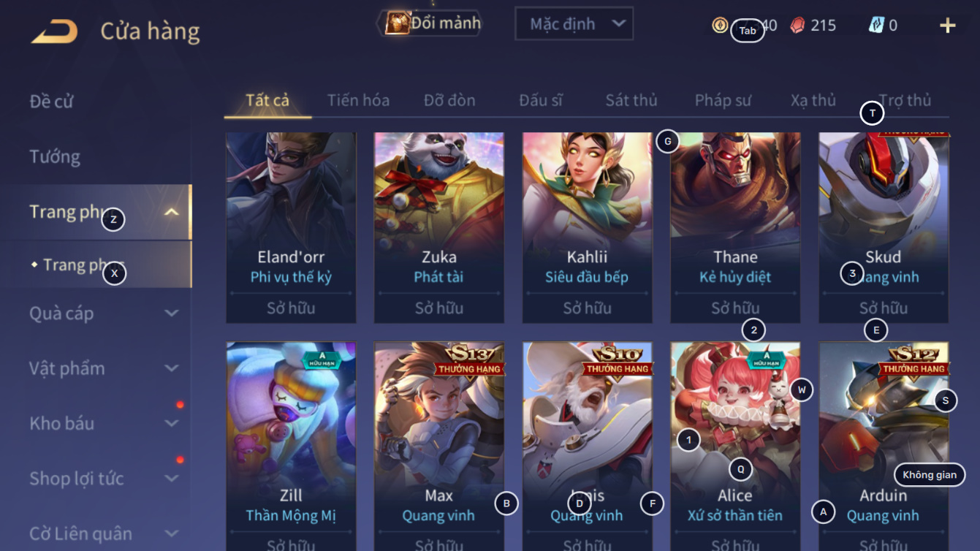
Task: Click the plus icon to add currency
Action: [948, 26]
